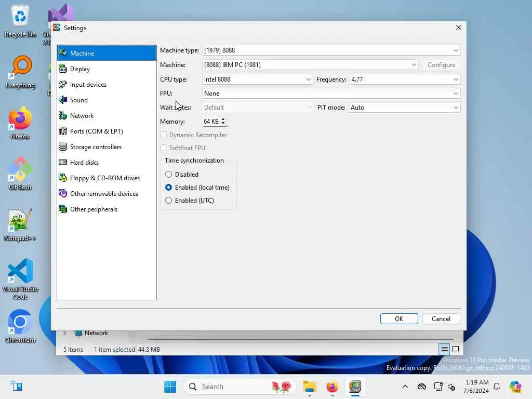Image resolution: width=532 pixels, height=399 pixels.
Task: Open the Wait states dropdown
Action: click(257, 107)
